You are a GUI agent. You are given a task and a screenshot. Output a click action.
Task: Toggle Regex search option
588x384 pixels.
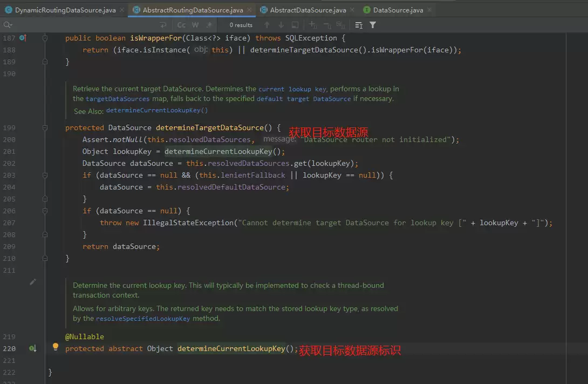[x=209, y=25]
